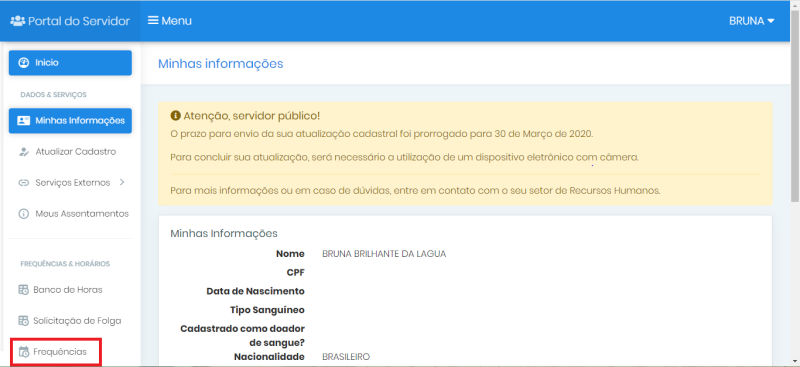
Task: Click the Inicio button
Action: [x=70, y=63]
